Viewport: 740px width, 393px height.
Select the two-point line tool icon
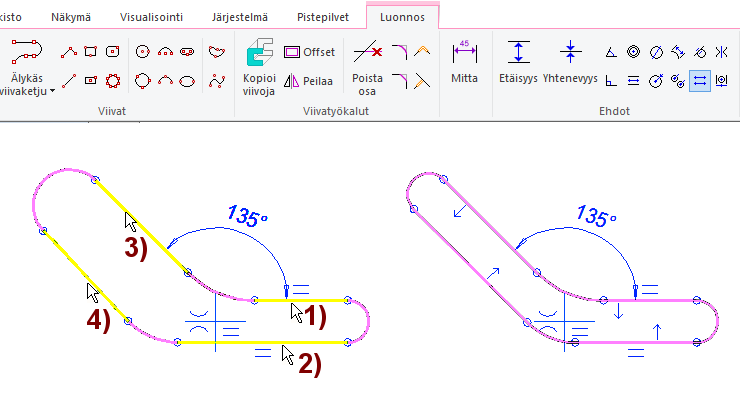pyautogui.click(x=69, y=81)
